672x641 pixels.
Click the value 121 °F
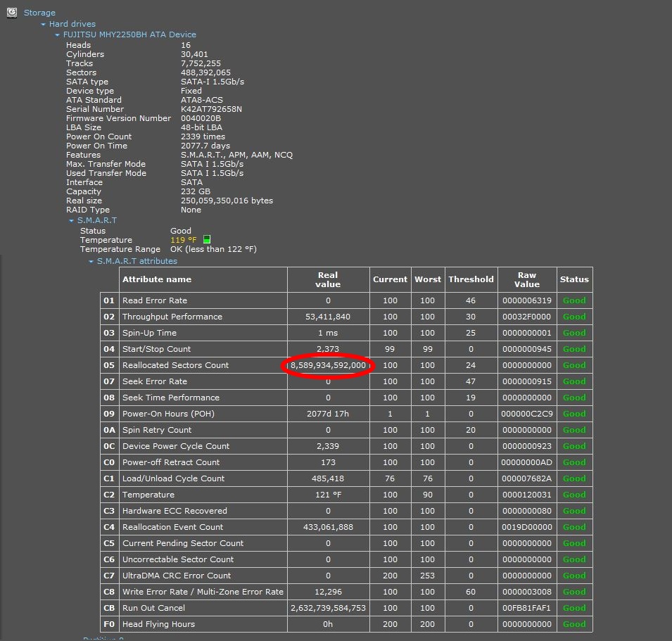pyautogui.click(x=329, y=495)
